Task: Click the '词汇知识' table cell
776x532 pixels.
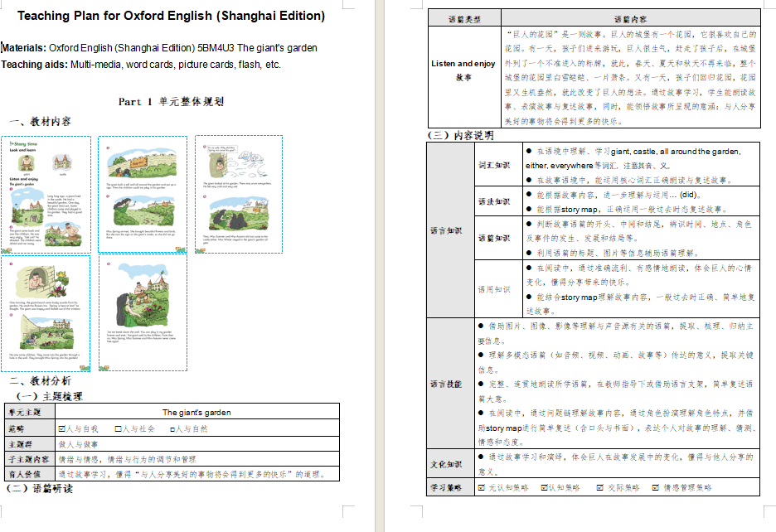Action: 498,165
